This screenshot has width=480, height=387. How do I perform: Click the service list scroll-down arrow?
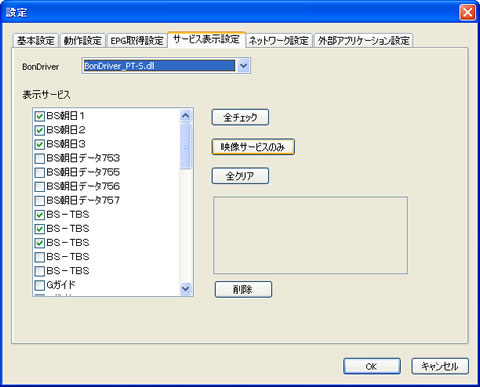185,288
